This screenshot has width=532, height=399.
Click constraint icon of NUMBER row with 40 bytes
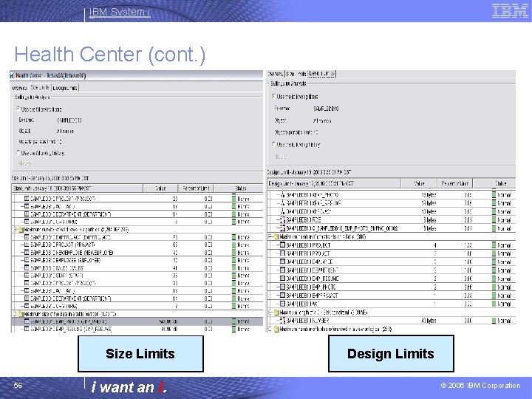(282, 320)
